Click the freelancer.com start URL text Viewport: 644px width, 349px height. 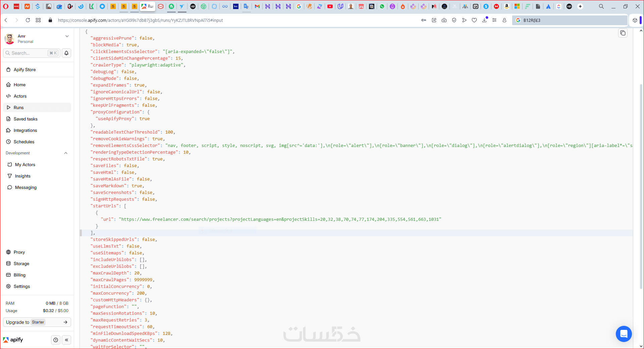(280, 219)
